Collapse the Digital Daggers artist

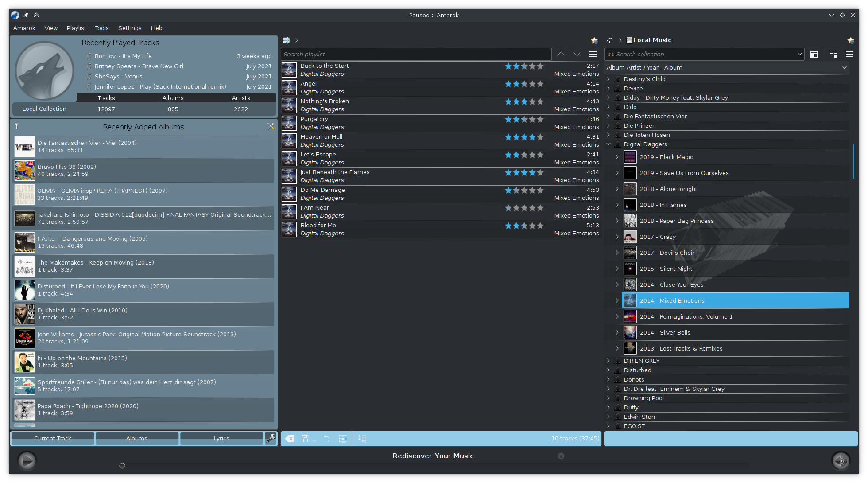point(608,144)
